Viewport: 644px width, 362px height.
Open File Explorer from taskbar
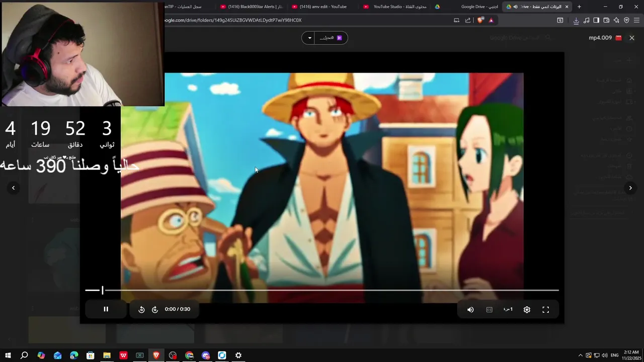coord(107,355)
